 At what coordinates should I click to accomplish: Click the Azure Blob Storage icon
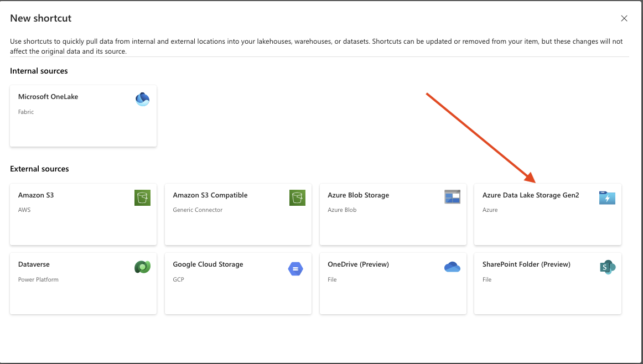pyautogui.click(x=452, y=197)
